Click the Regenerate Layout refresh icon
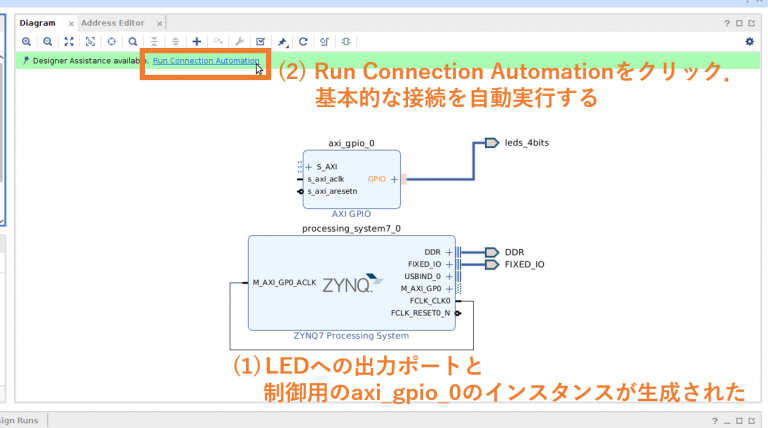The width and height of the screenshot is (768, 428). [303, 41]
